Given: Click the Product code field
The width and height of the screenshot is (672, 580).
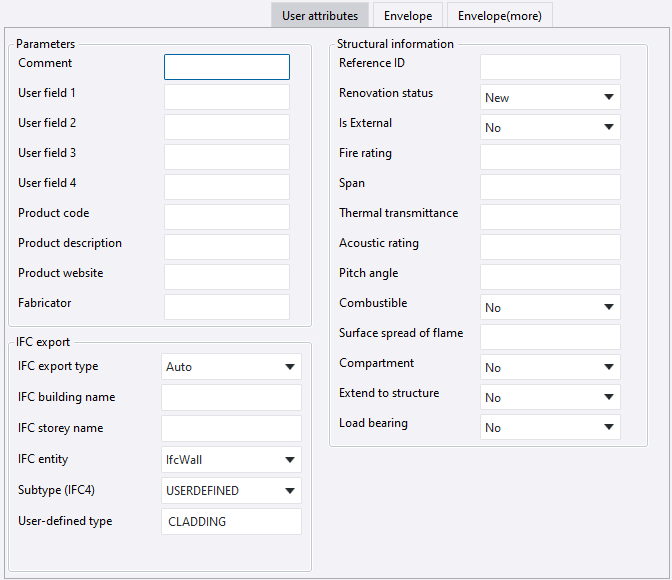Looking at the screenshot, I should click(x=227, y=217).
